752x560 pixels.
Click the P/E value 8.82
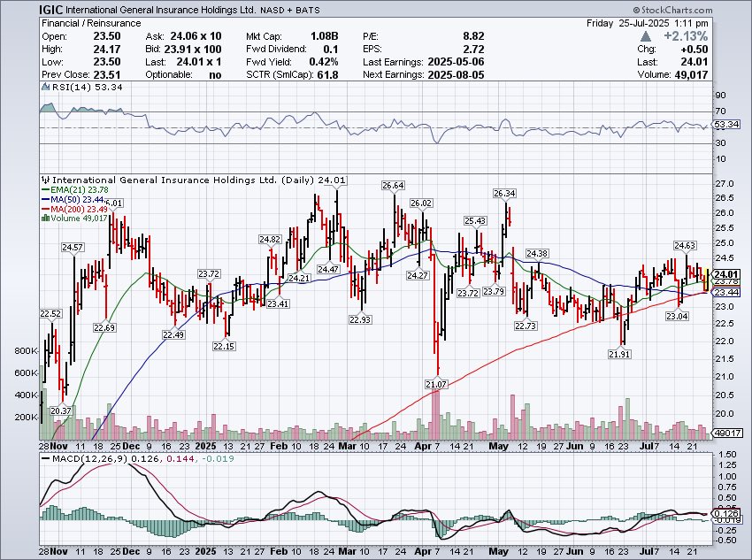pyautogui.click(x=473, y=36)
